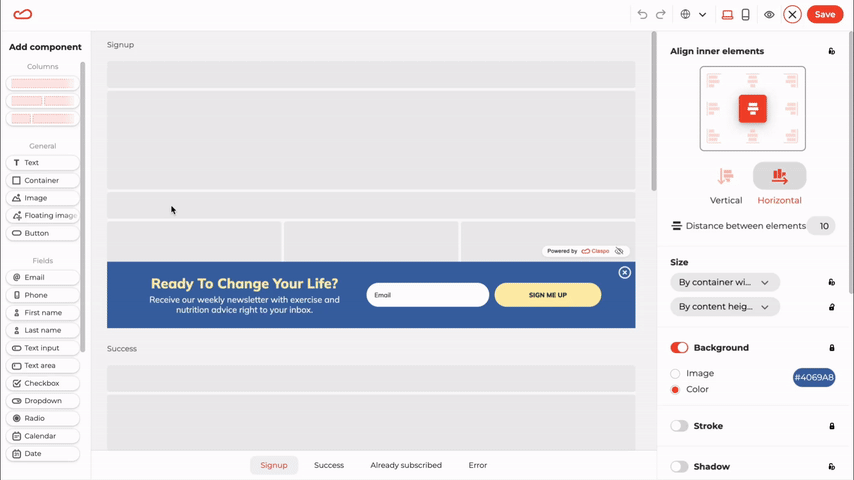The image size is (854, 480).
Task: Click the Email input in the banner
Action: pyautogui.click(x=428, y=295)
